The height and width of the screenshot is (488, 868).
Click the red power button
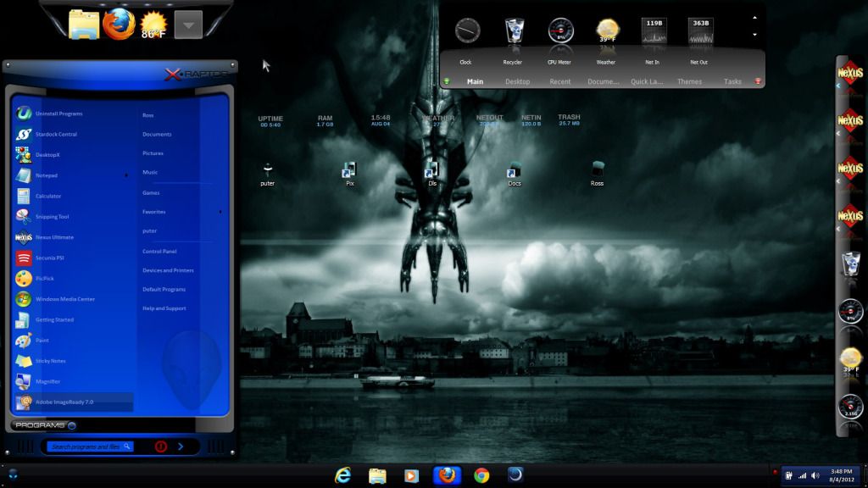pos(160,446)
